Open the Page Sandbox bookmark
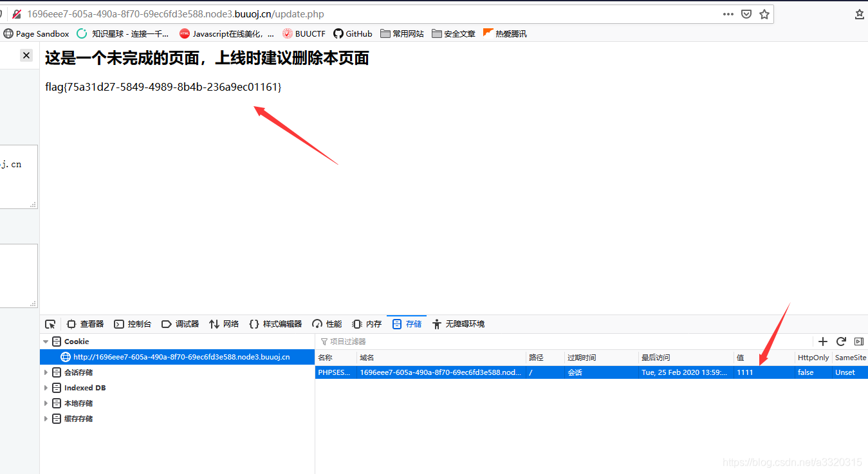Screen dimensions: 868x474 pyautogui.click(x=37, y=33)
